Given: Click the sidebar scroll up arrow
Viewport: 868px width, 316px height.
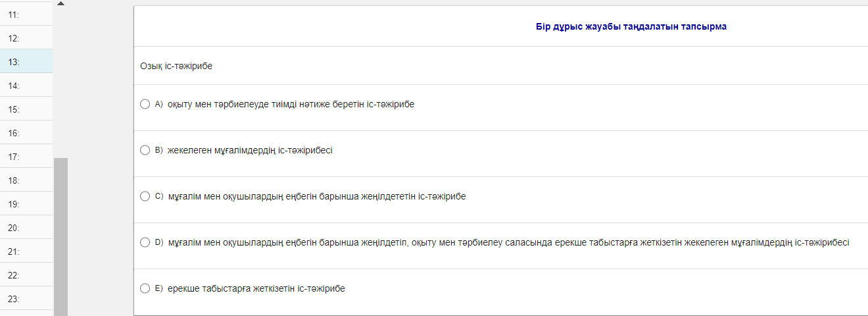Looking at the screenshot, I should [61, 4].
